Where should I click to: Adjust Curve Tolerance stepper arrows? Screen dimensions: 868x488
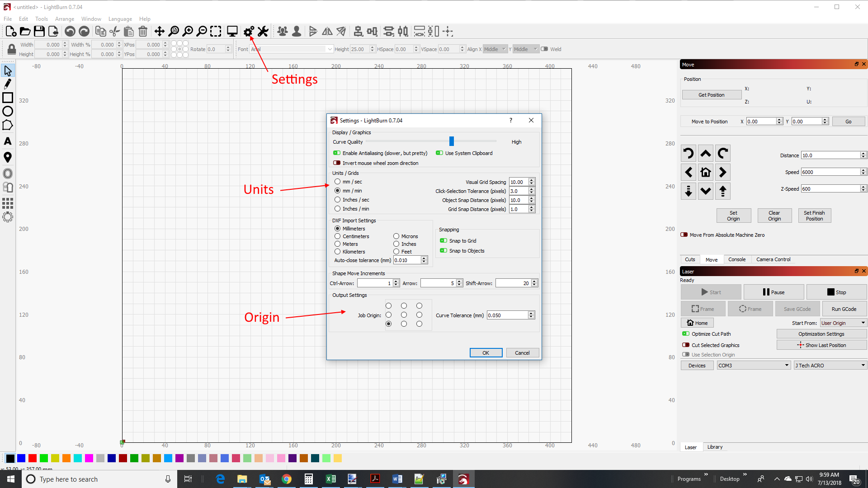click(x=531, y=315)
